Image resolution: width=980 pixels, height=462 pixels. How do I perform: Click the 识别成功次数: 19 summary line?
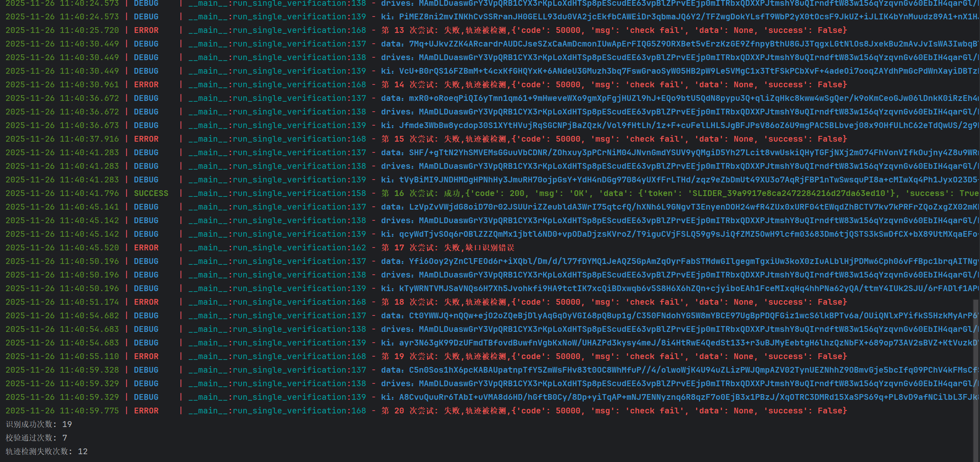pos(39,424)
